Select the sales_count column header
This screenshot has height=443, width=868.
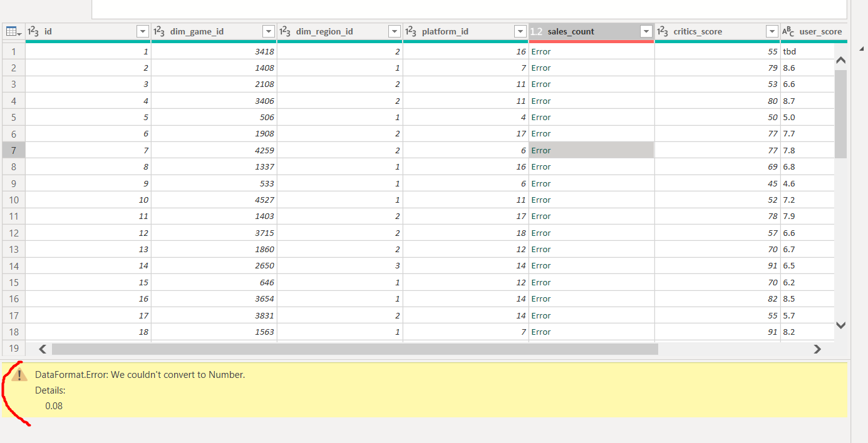tap(591, 31)
